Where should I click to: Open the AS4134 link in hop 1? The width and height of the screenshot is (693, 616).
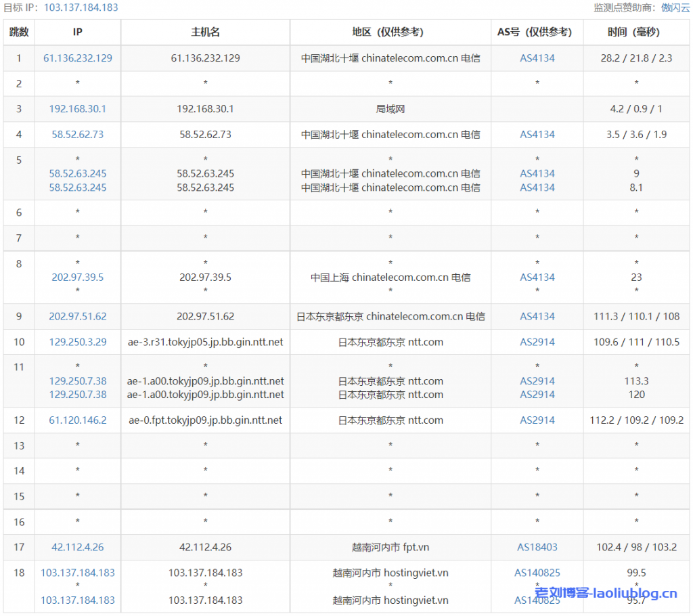(x=537, y=58)
